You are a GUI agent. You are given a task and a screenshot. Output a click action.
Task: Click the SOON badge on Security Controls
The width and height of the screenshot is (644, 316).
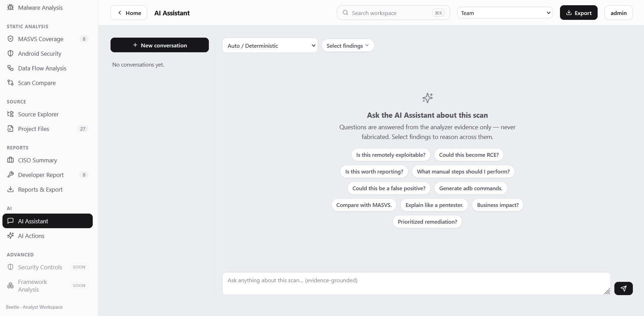(79, 267)
